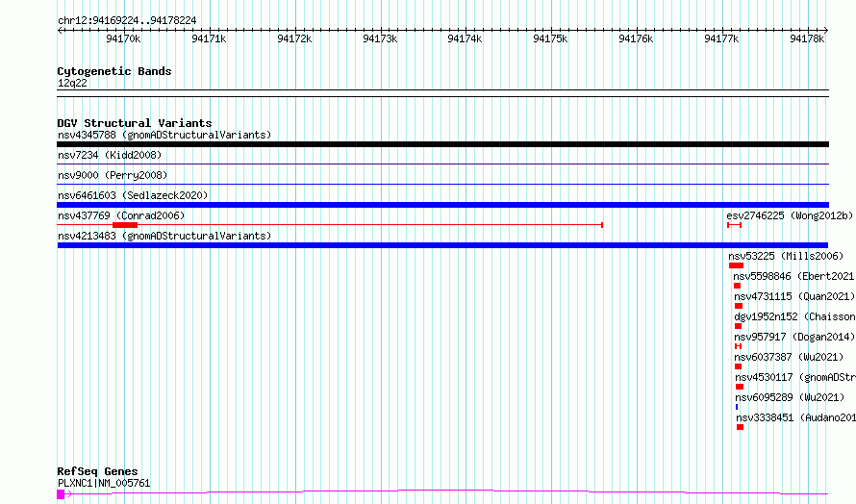The height and width of the screenshot is (504, 856).
Task: Click the red nsv3338451 variant square
Action: click(741, 427)
